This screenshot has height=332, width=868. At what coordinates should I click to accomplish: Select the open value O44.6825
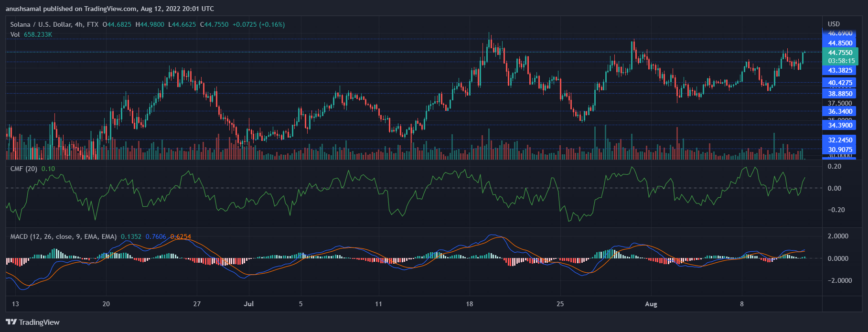(x=117, y=24)
